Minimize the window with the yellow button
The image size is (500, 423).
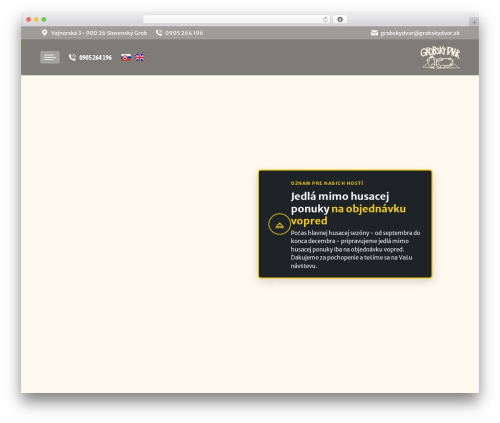tap(36, 19)
